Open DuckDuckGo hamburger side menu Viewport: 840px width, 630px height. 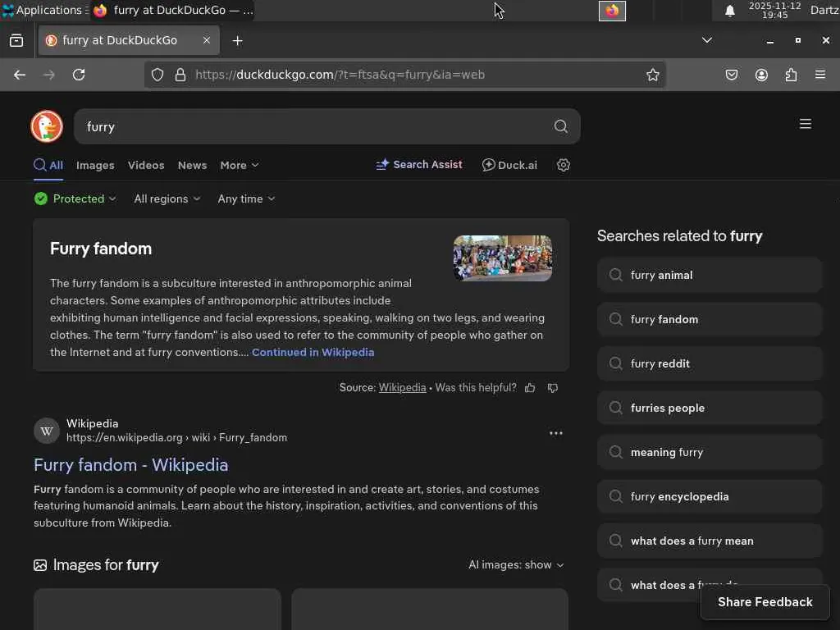(806, 124)
